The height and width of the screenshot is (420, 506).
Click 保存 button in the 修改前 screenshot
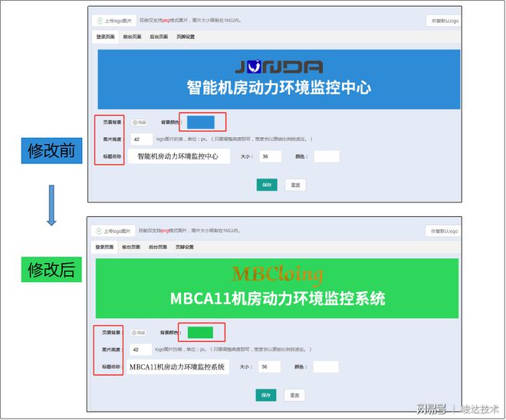tap(267, 185)
